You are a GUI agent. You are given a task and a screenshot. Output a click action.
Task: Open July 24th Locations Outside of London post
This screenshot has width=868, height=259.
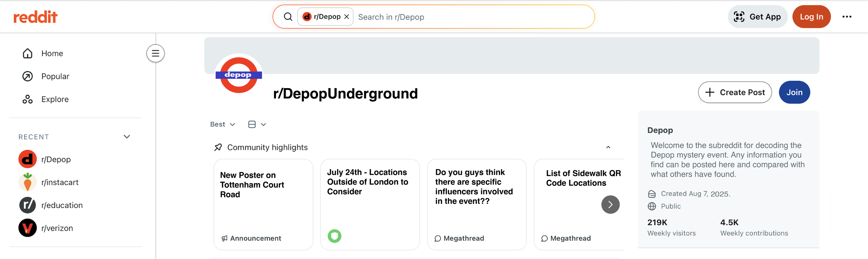tap(367, 182)
